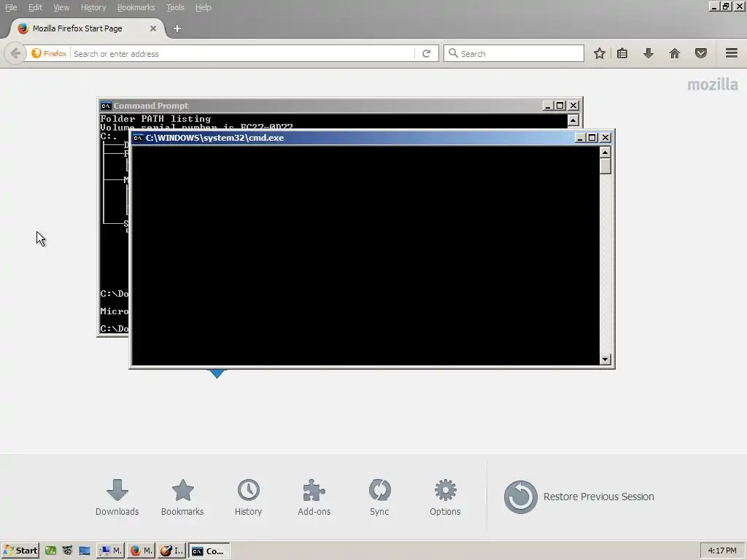Close the cmd.exe window
Screen dimensions: 747x560
coord(605,138)
